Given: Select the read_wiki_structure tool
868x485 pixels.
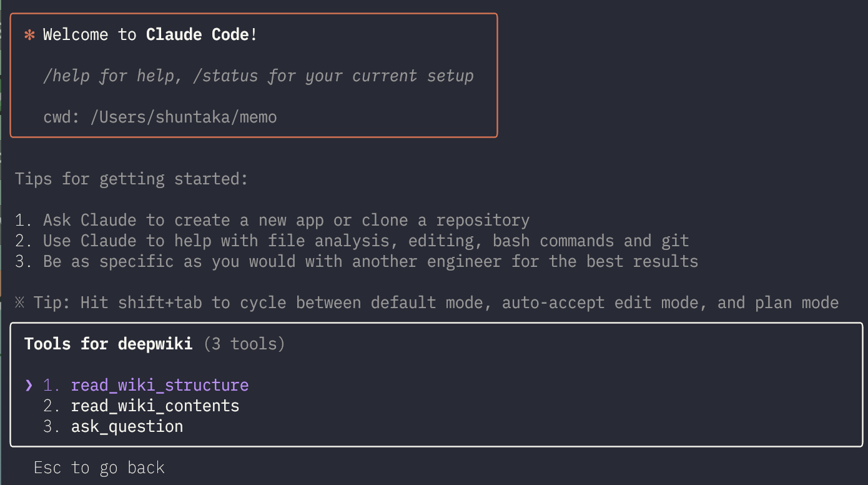Looking at the screenshot, I should 160,386.
